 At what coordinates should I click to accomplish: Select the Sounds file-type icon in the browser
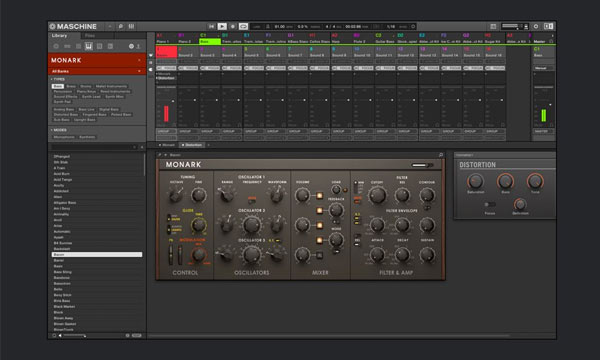(78, 46)
